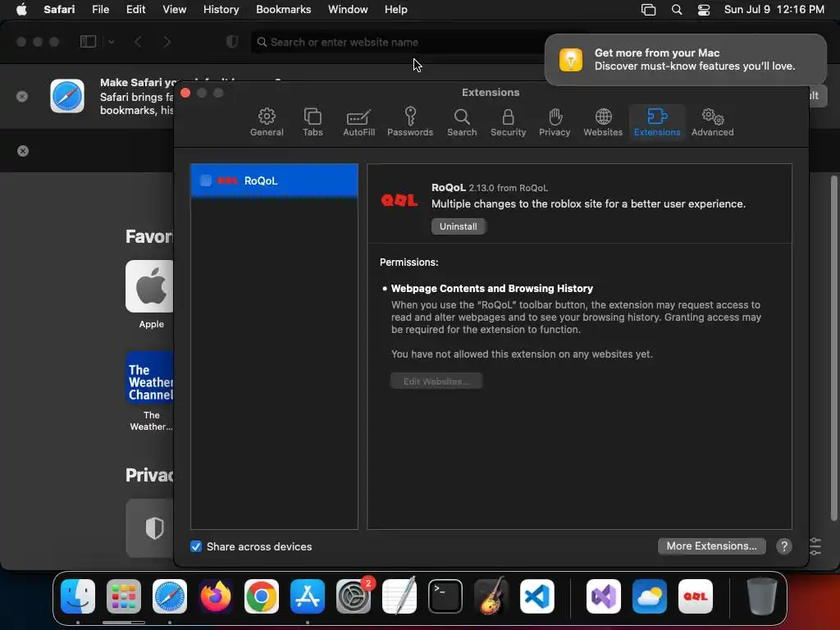Go forward in Safari window
This screenshot has height=630, width=840.
(x=167, y=42)
